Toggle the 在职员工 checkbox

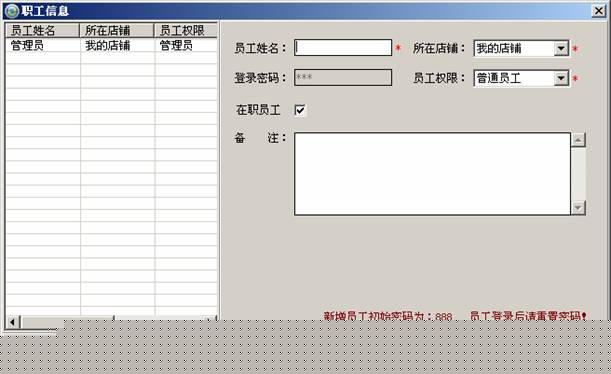click(300, 110)
